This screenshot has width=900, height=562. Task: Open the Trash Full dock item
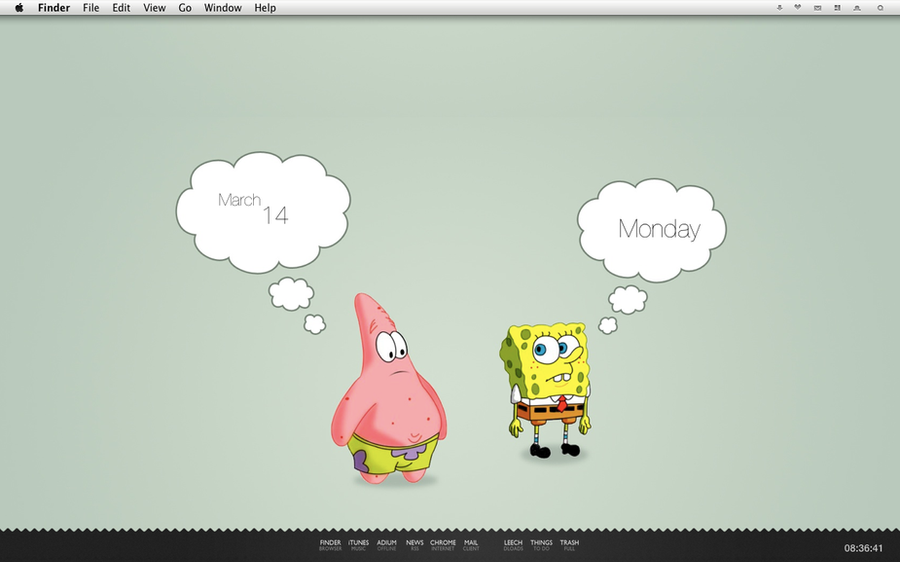tap(569, 545)
